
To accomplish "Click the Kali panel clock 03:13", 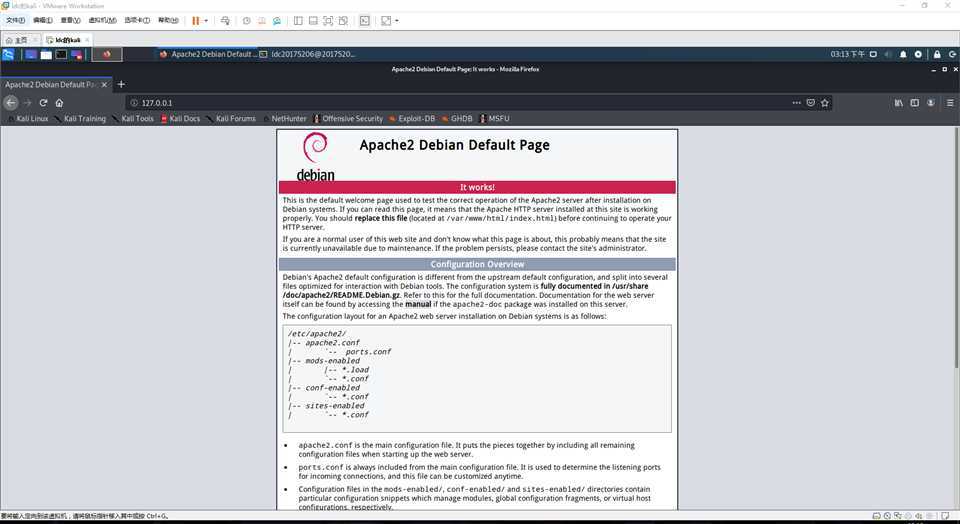I will click(847, 54).
